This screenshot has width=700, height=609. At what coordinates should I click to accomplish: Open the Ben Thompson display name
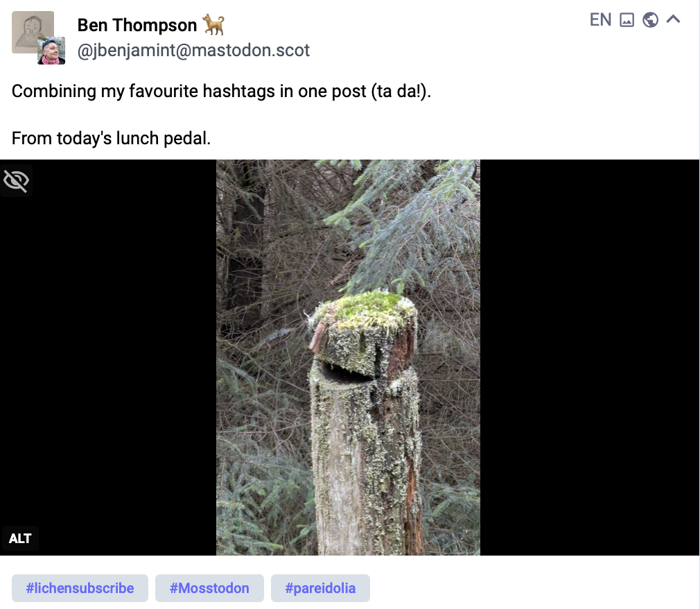click(137, 25)
